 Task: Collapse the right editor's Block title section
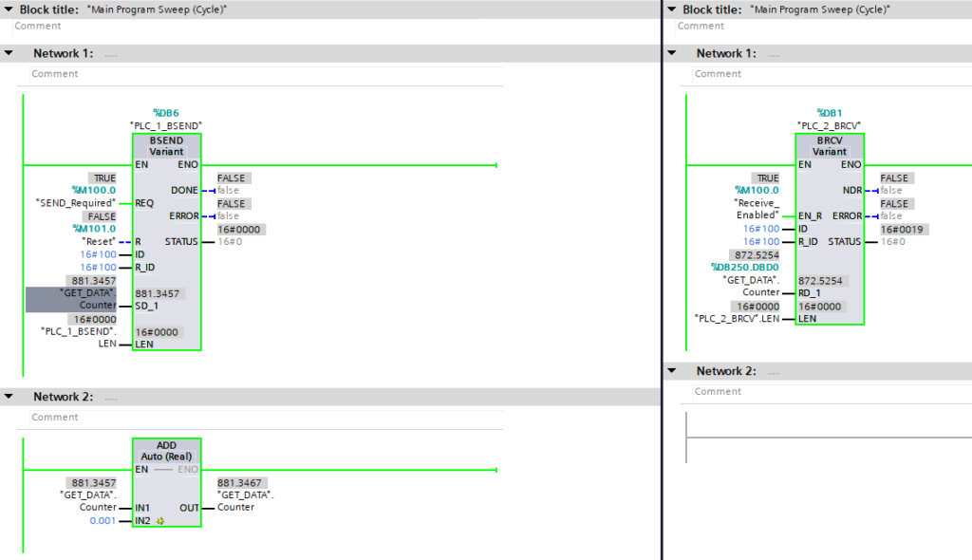[x=672, y=9]
